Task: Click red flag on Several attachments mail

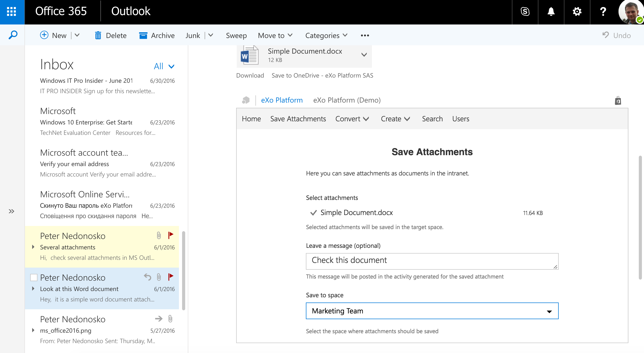Action: coord(171,235)
